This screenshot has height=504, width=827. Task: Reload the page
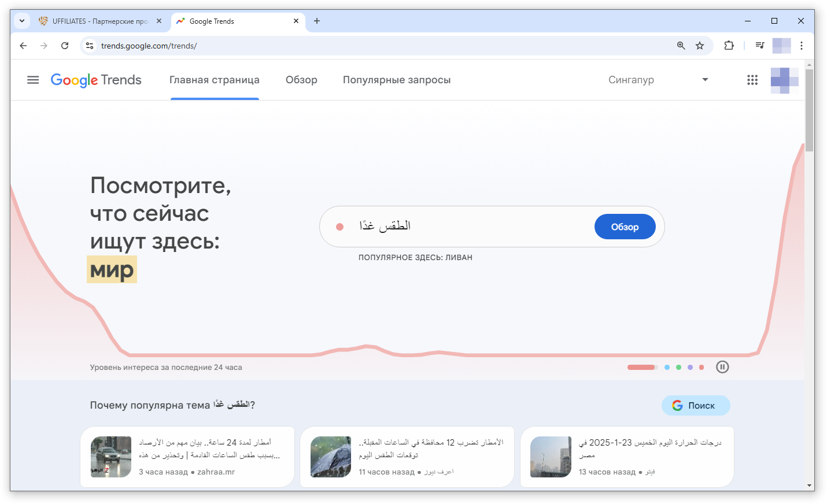pos(65,46)
